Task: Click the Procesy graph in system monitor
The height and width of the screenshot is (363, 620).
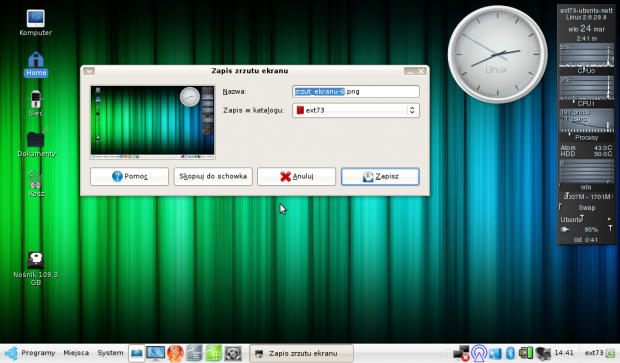Action: 586,121
